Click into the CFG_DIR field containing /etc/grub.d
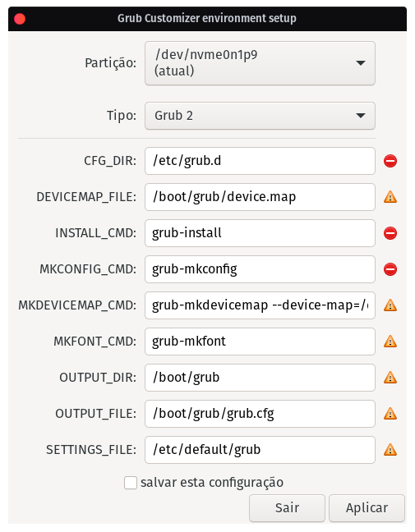415x532 pixels. coord(260,161)
